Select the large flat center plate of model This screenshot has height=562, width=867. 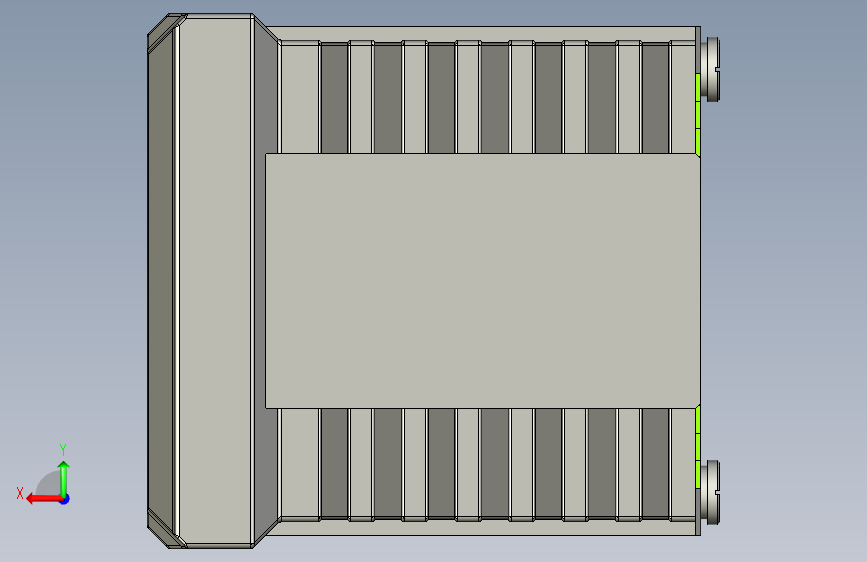point(483,281)
